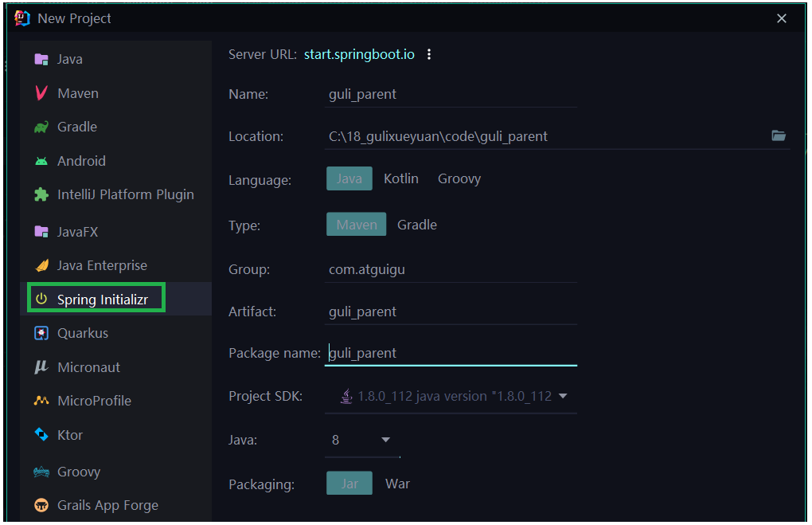Select Grails App Forge generator
This screenshot has width=812, height=525.
(x=116, y=505)
